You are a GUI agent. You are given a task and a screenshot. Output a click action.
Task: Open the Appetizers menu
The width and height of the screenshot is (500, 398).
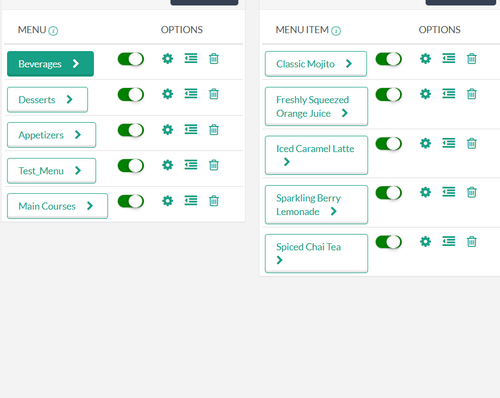click(x=51, y=135)
